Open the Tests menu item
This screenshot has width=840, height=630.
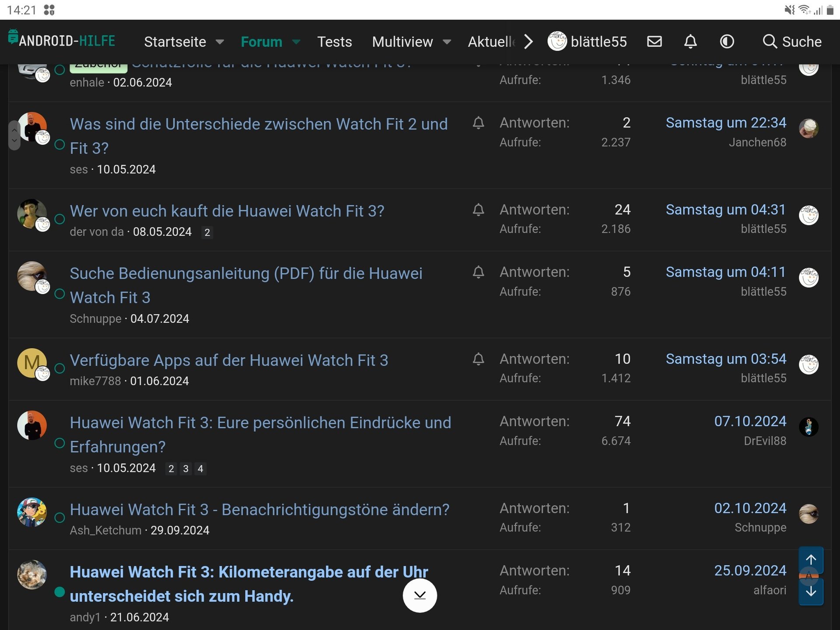click(x=334, y=42)
